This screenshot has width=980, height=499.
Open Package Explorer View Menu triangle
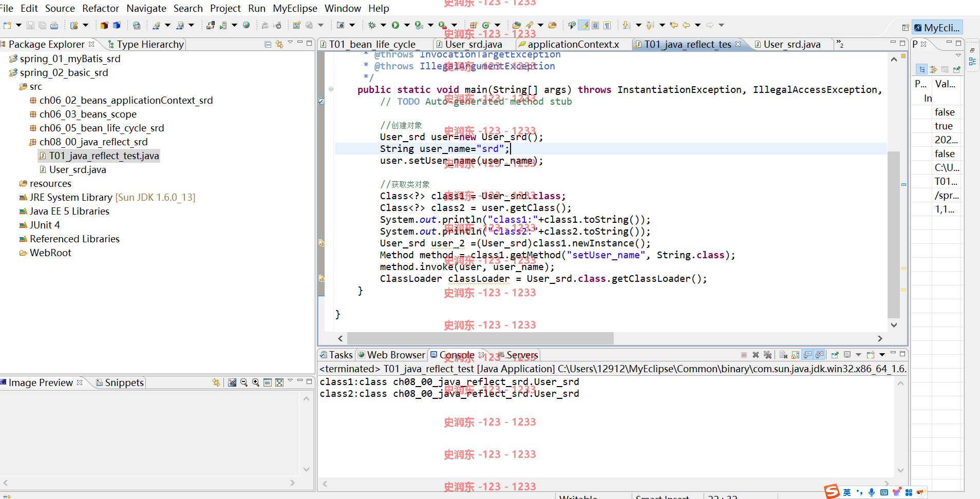coord(290,43)
